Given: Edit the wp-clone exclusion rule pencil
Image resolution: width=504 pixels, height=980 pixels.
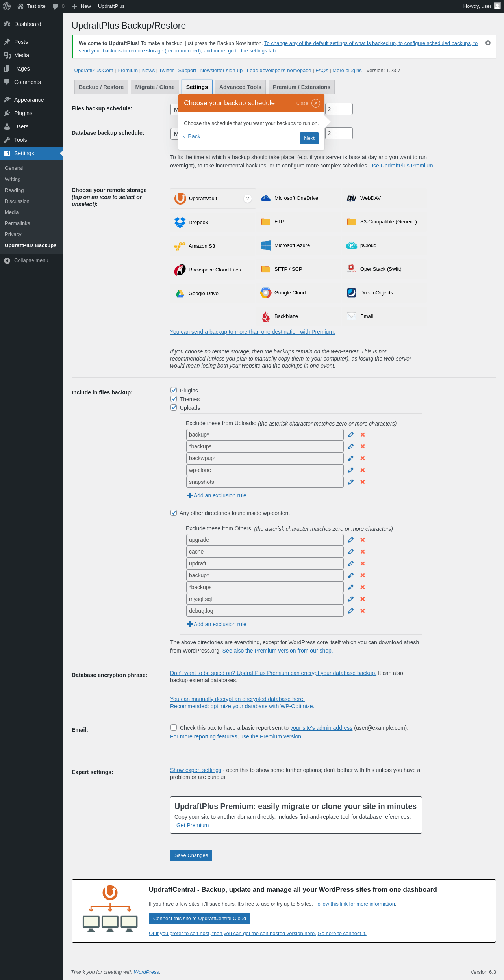Looking at the screenshot, I should click(351, 470).
